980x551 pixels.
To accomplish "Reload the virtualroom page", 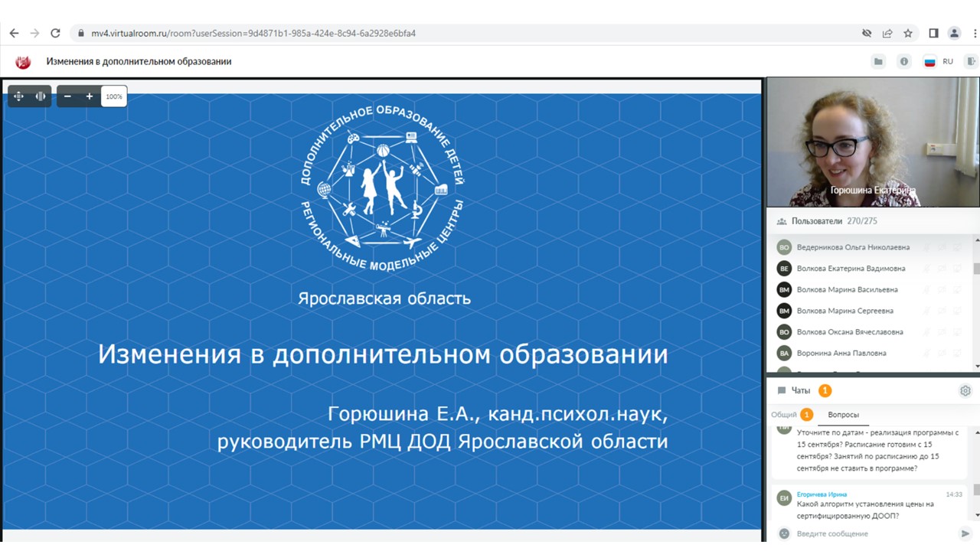I will coord(55,33).
